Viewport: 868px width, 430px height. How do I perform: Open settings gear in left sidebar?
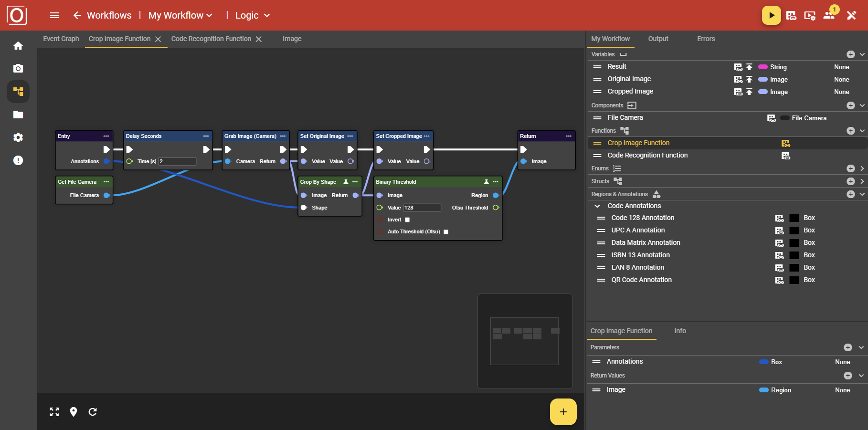coord(18,137)
